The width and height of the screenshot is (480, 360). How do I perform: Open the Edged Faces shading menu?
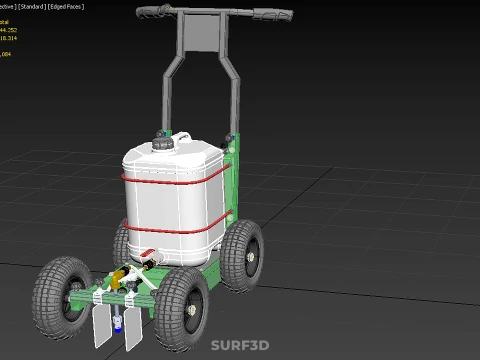click(66, 7)
